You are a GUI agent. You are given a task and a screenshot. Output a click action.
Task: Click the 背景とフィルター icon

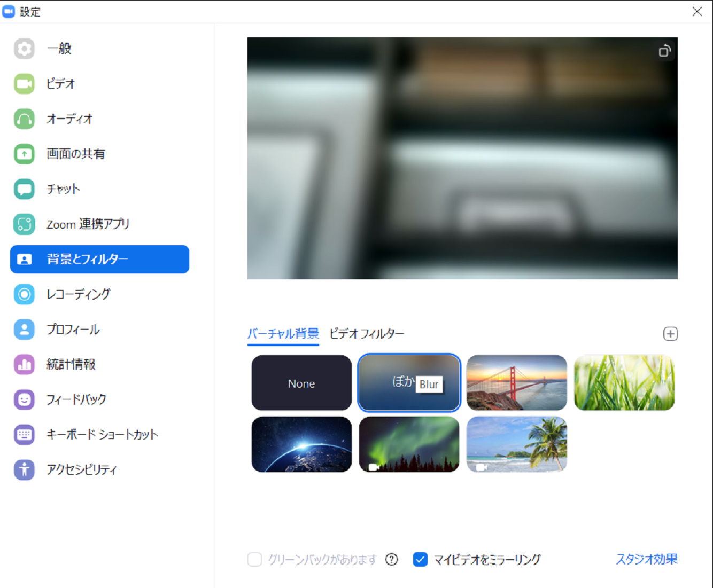[24, 260]
